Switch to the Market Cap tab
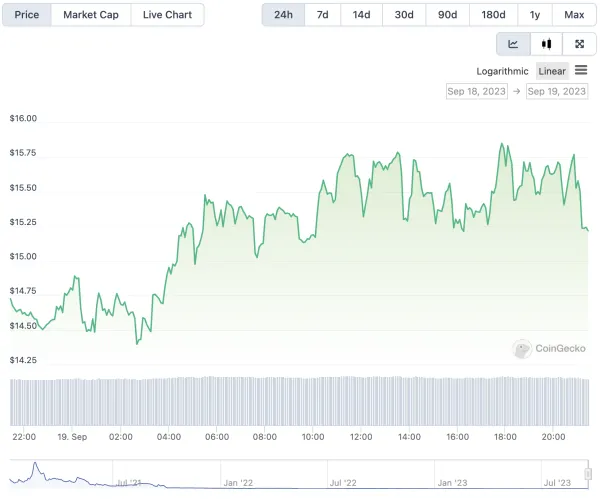The width and height of the screenshot is (600, 499). click(x=93, y=15)
